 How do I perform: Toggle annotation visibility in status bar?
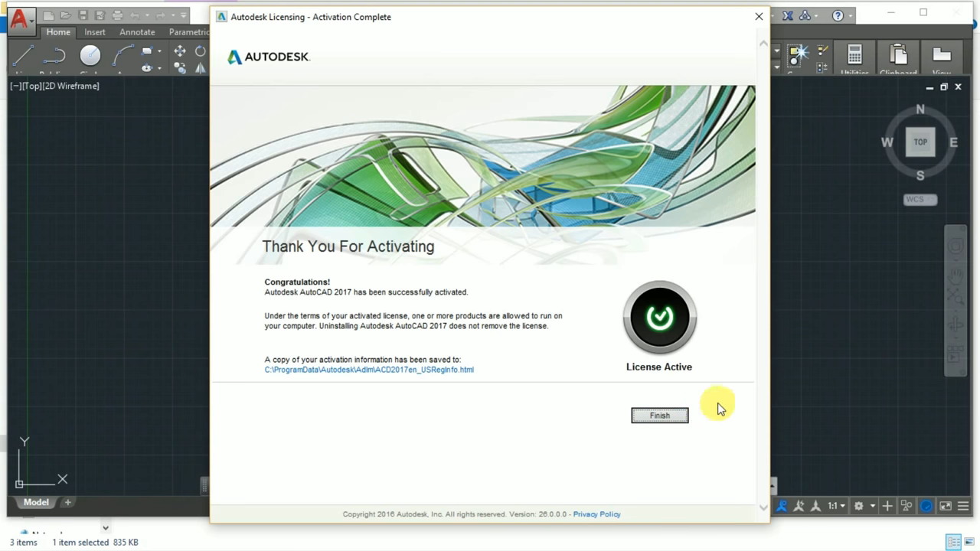click(782, 506)
